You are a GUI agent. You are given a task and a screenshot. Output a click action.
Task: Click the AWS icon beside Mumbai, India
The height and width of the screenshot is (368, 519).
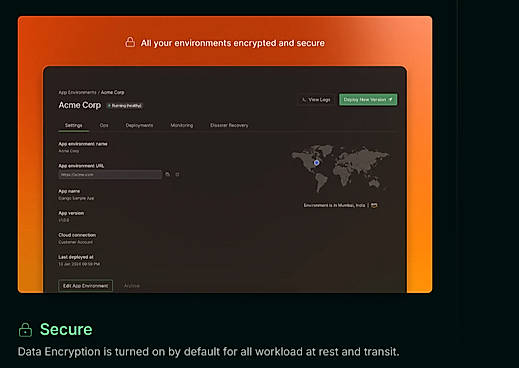[x=374, y=205]
